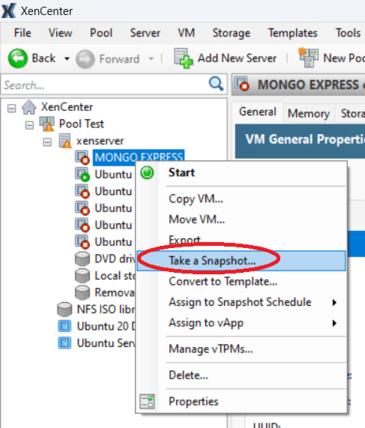Click the Add New Server button label
This screenshot has height=428, width=365.
(x=237, y=58)
